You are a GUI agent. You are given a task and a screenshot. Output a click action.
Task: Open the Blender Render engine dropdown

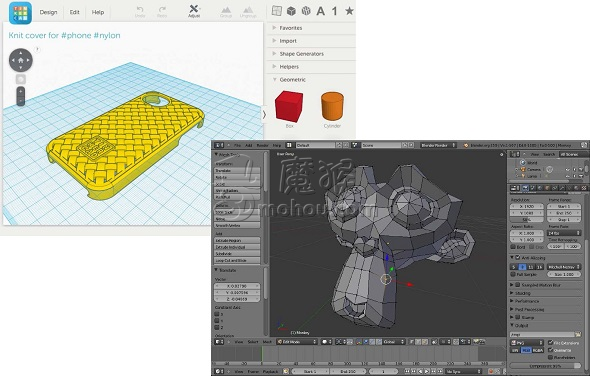(438, 145)
